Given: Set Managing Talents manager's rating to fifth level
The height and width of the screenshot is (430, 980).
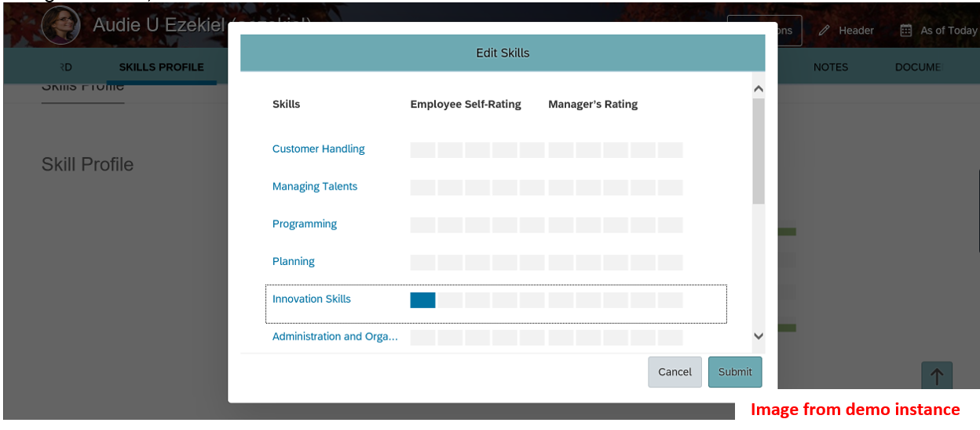Looking at the screenshot, I should tap(670, 187).
